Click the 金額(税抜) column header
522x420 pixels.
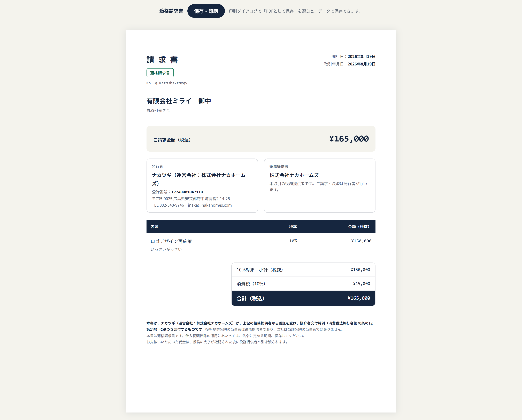(x=359, y=227)
